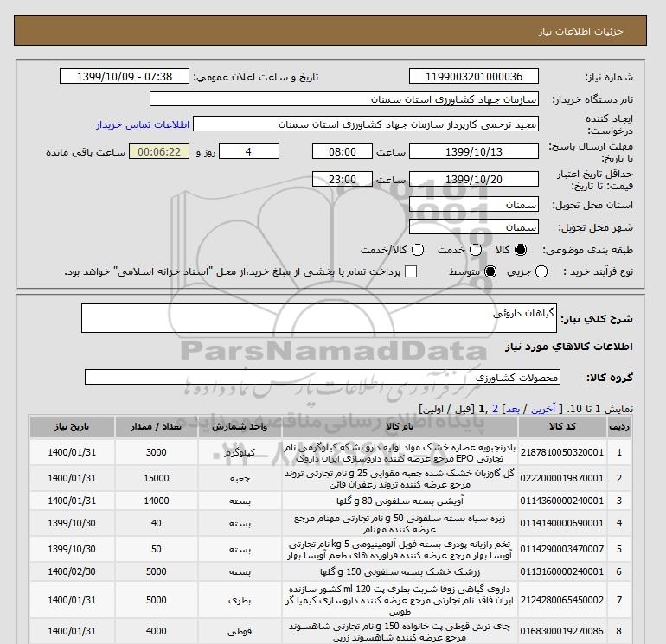Select item code 0114290003470007
The width and height of the screenshot is (666, 644).
click(x=562, y=549)
